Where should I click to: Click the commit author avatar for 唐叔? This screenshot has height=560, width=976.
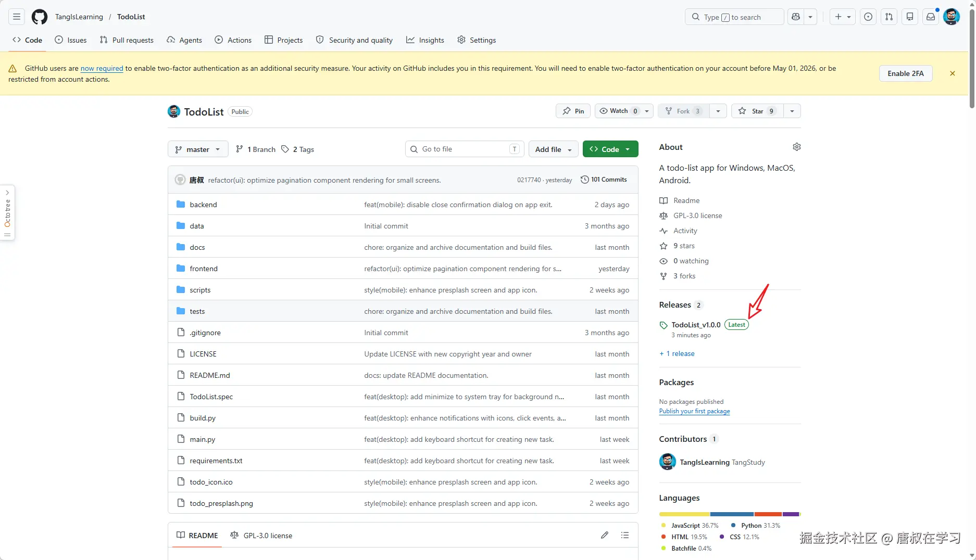(x=180, y=180)
